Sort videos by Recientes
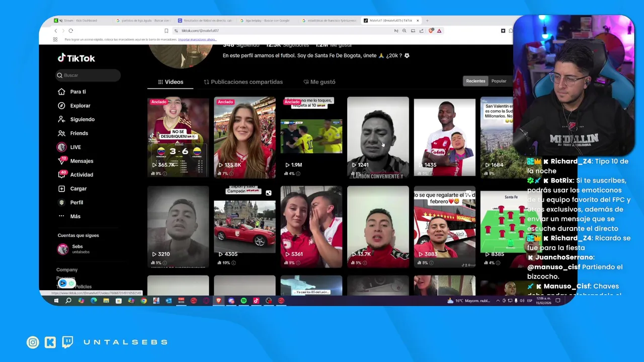This screenshot has height=362, width=644. pos(475,81)
